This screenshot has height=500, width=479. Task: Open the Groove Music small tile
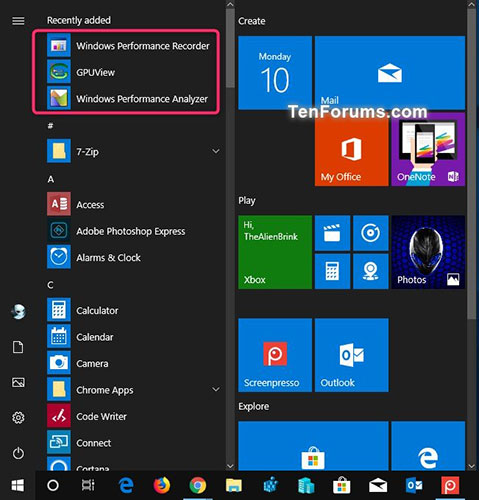tap(371, 233)
